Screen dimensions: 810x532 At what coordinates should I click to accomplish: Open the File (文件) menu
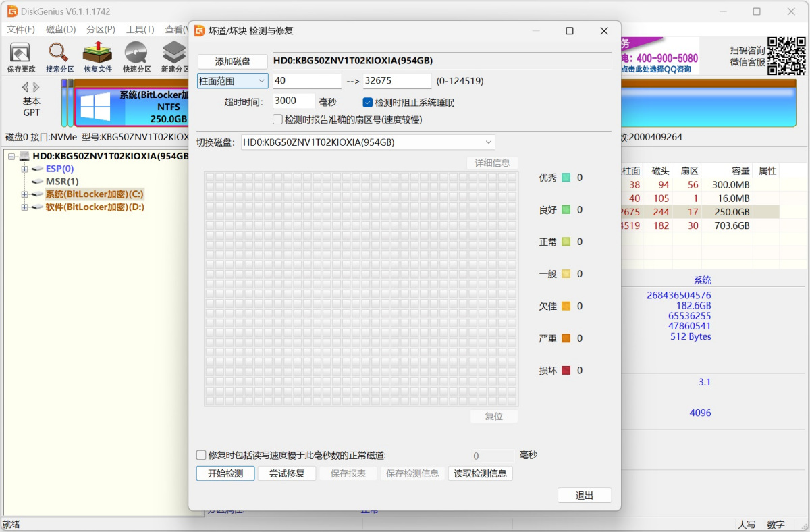point(20,30)
